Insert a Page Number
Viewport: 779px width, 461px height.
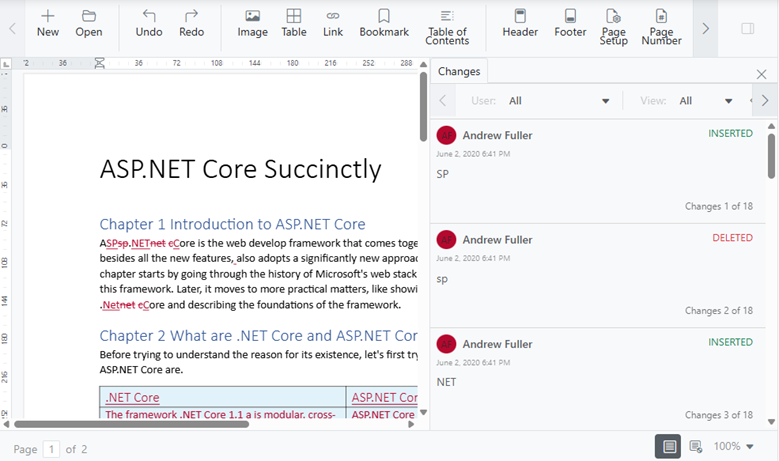661,27
